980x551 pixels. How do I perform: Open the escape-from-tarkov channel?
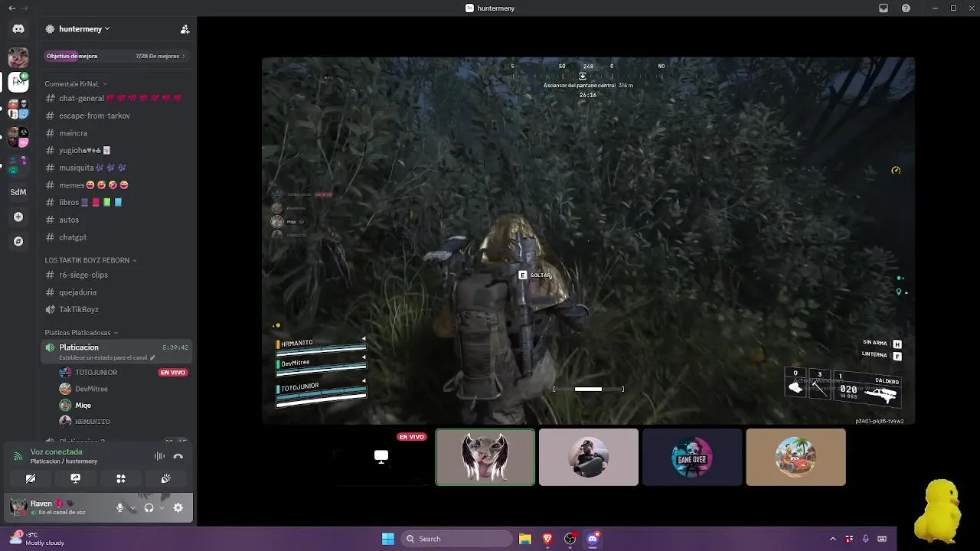coord(116,116)
